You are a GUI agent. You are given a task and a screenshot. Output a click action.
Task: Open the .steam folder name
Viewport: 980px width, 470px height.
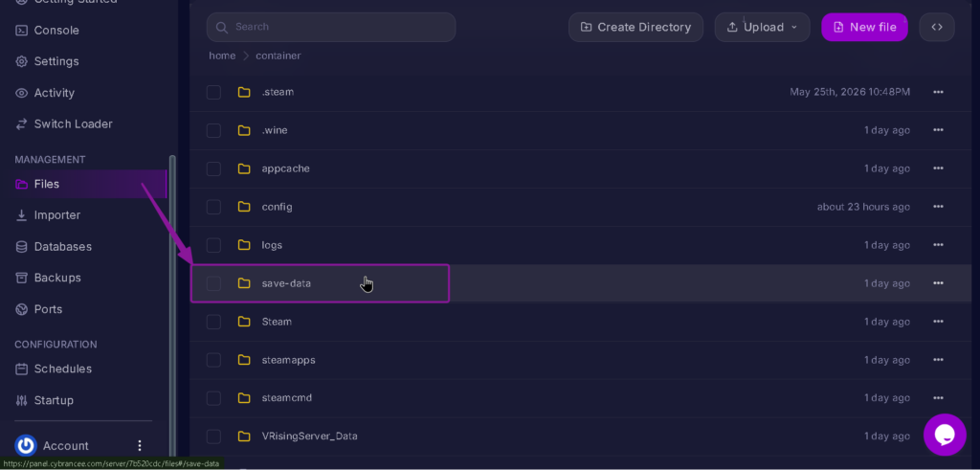click(x=278, y=92)
